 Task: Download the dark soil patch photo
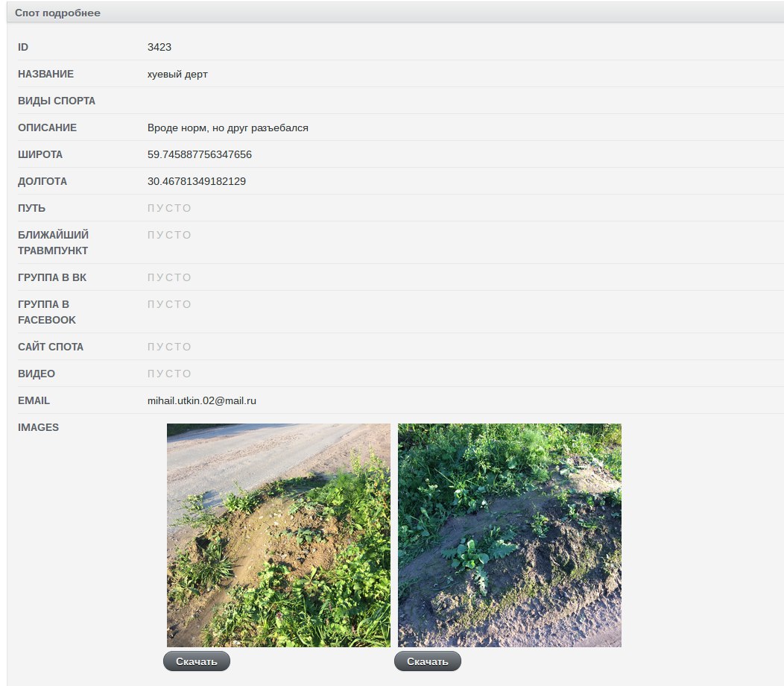point(428,661)
